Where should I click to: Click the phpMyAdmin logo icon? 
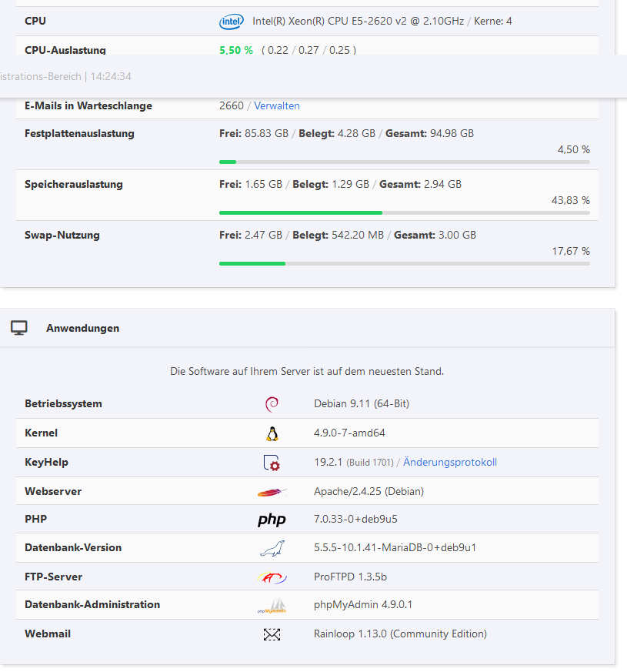272,606
